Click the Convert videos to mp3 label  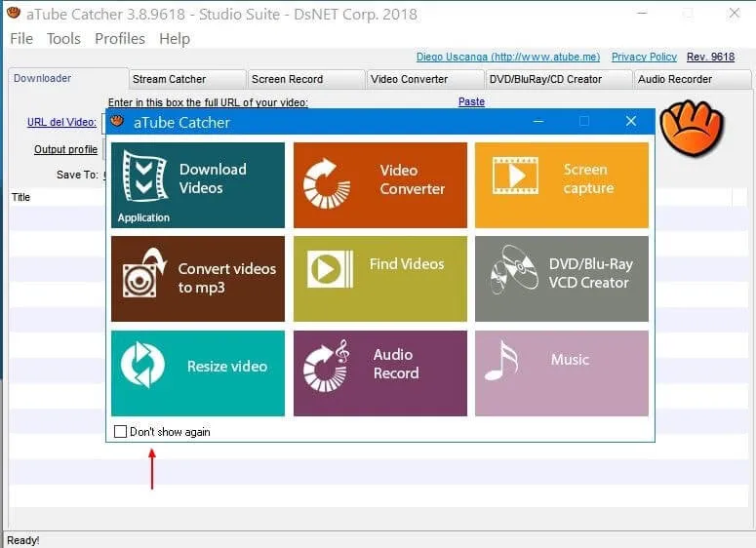click(227, 278)
